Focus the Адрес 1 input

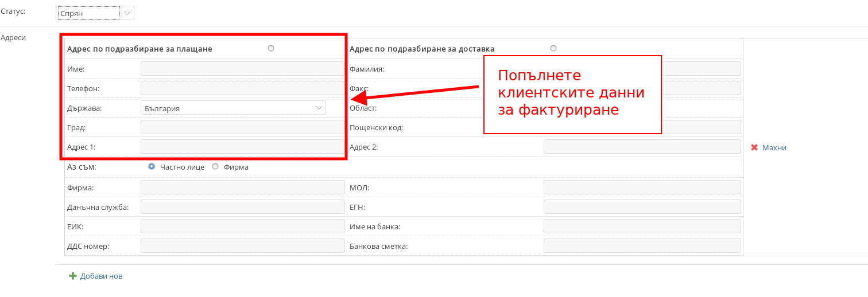point(241,147)
